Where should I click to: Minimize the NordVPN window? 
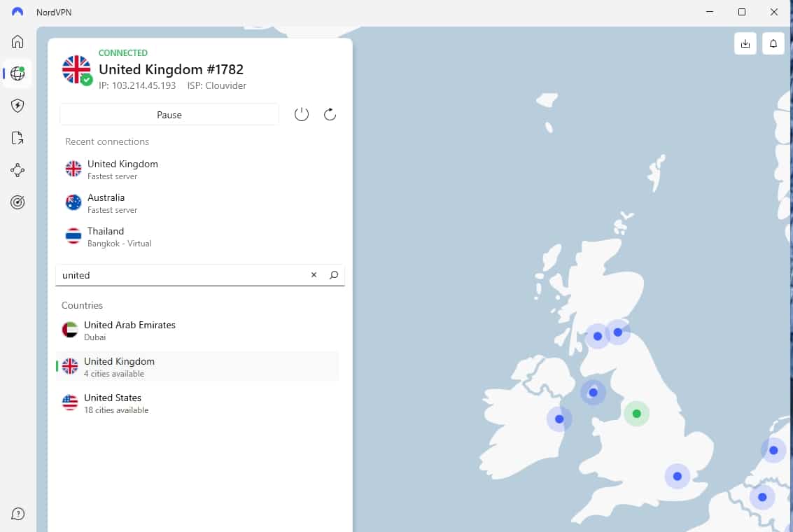[x=710, y=12]
